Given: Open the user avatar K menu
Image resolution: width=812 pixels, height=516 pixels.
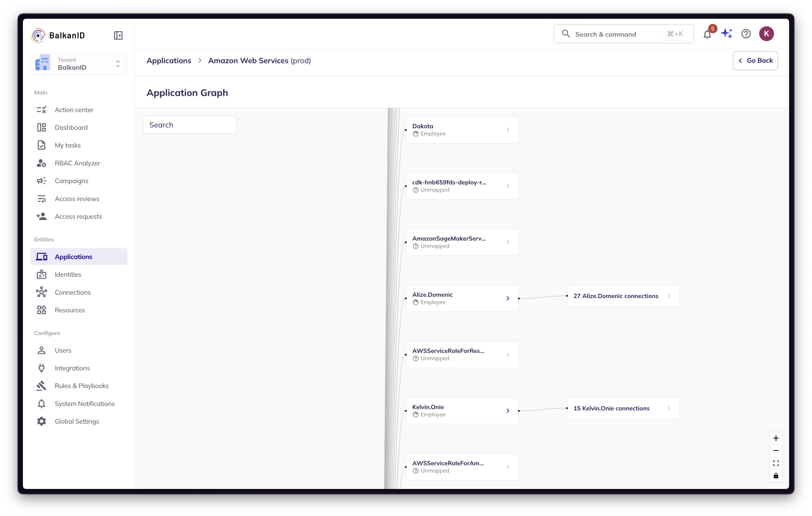Looking at the screenshot, I should pos(766,34).
